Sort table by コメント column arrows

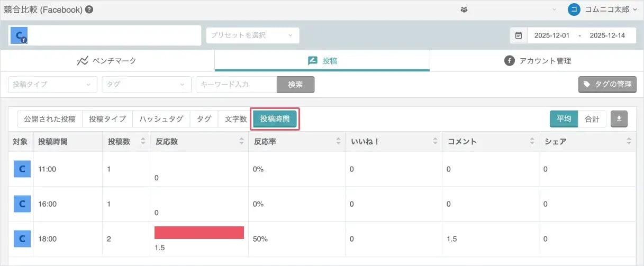click(532, 142)
